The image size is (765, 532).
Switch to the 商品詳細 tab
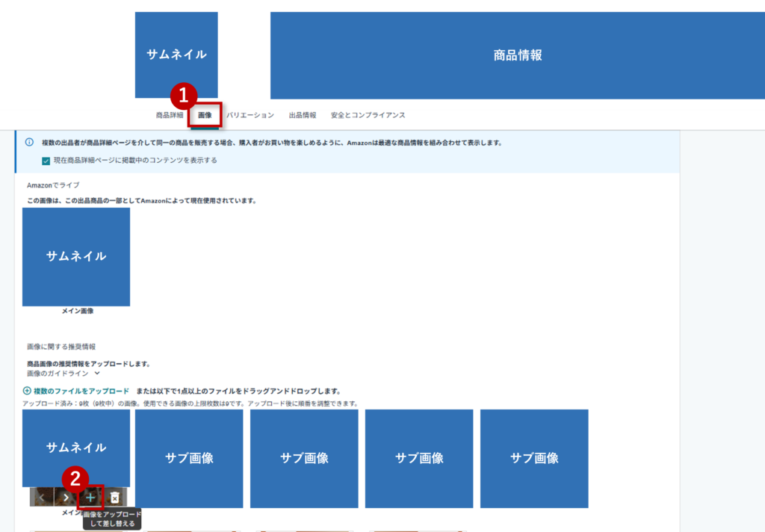click(x=170, y=114)
